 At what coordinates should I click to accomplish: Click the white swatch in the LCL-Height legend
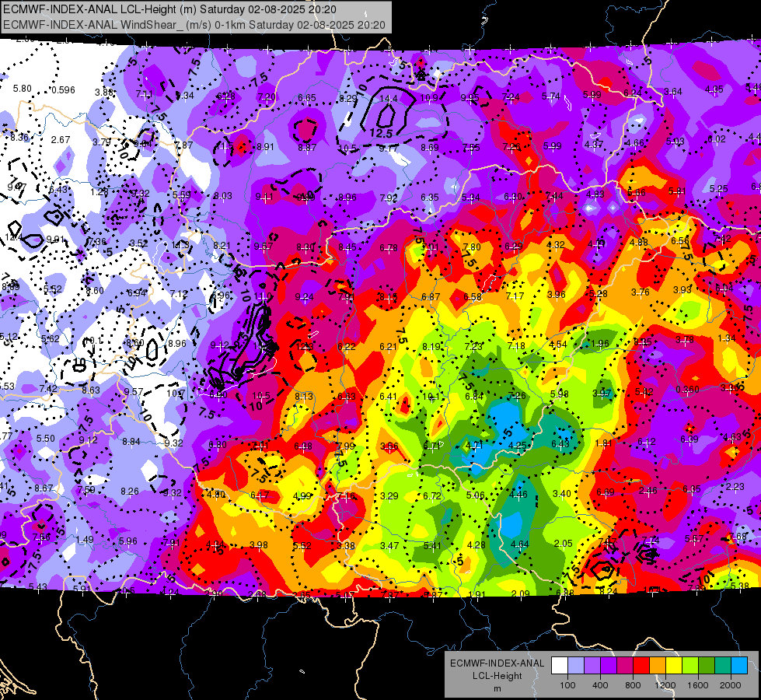pyautogui.click(x=560, y=666)
